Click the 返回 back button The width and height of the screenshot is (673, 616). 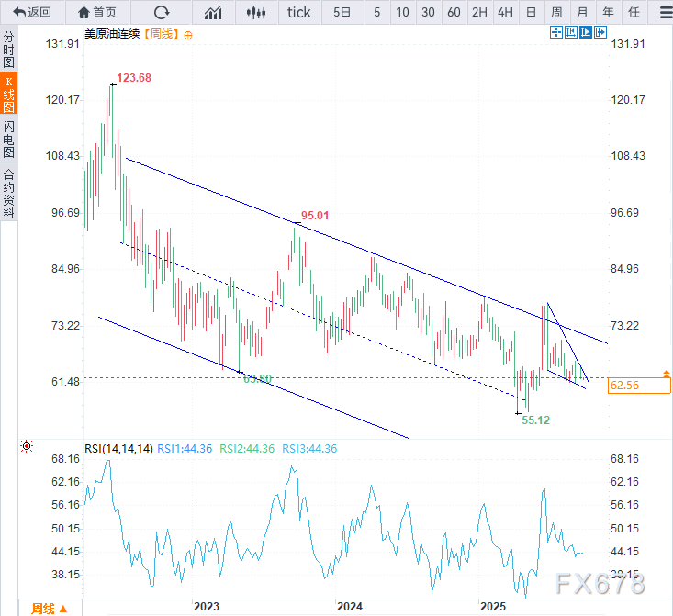(x=31, y=12)
